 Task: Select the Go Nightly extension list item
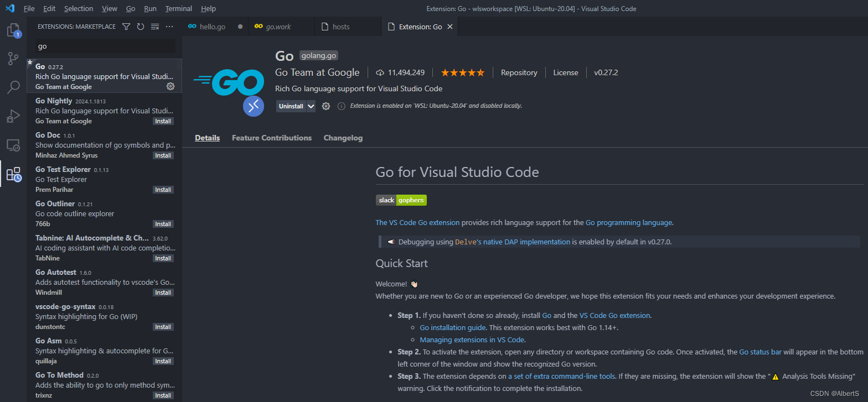coord(104,111)
